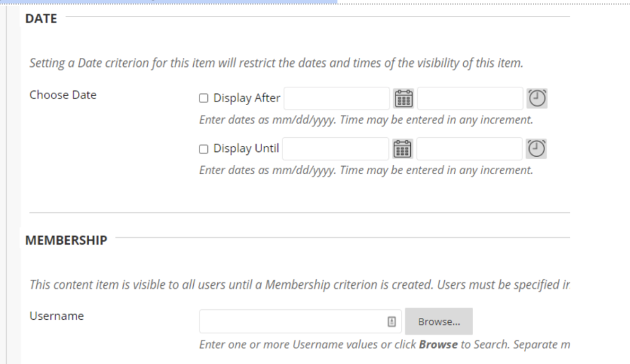Click the Display After date field
This screenshot has height=364, width=630.
click(336, 98)
